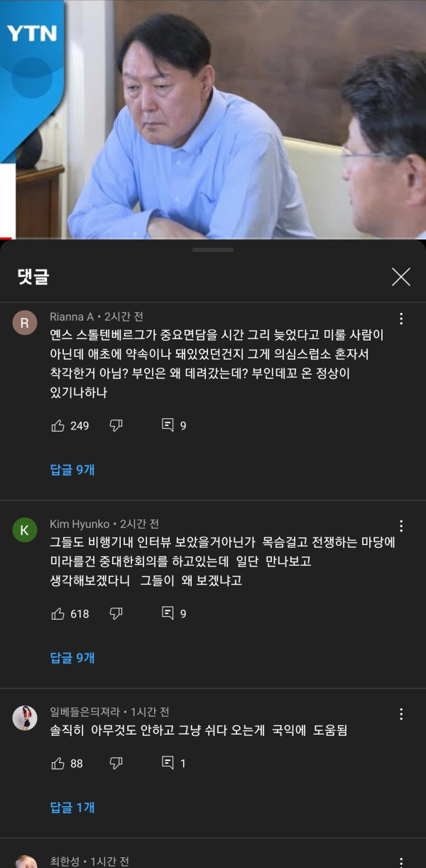Open Rianna A's profile avatar
Viewport: 426px width, 868px height.
click(25, 323)
